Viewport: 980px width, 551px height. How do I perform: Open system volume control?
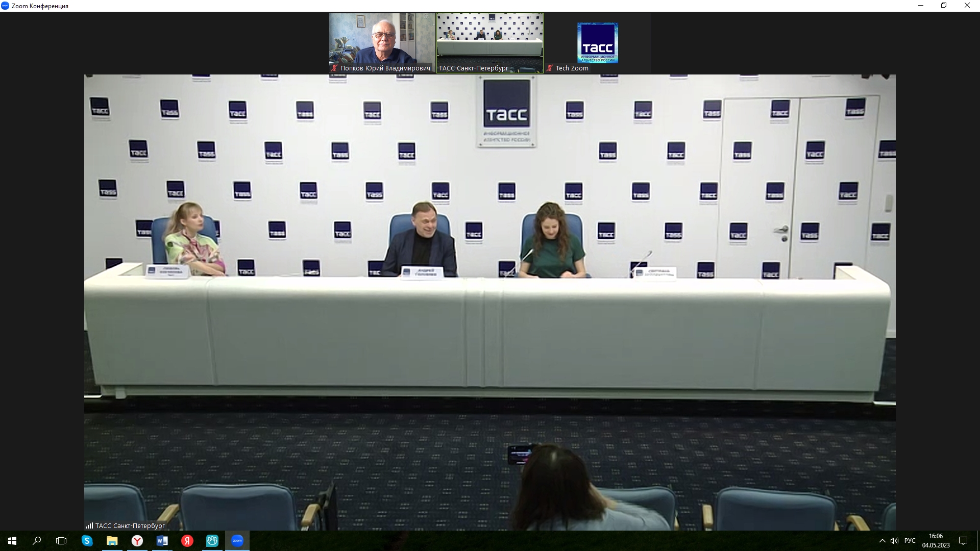coord(894,541)
